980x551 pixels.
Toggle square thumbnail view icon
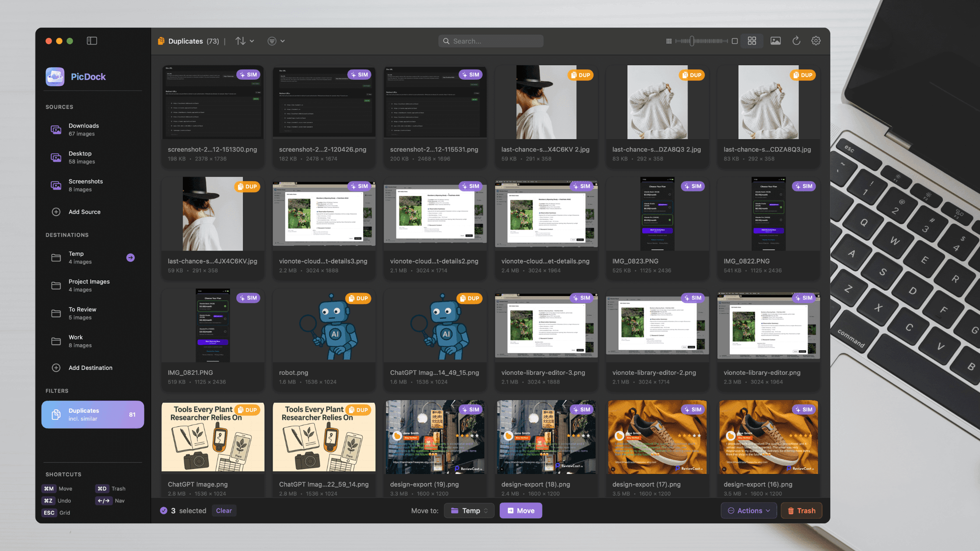point(735,41)
